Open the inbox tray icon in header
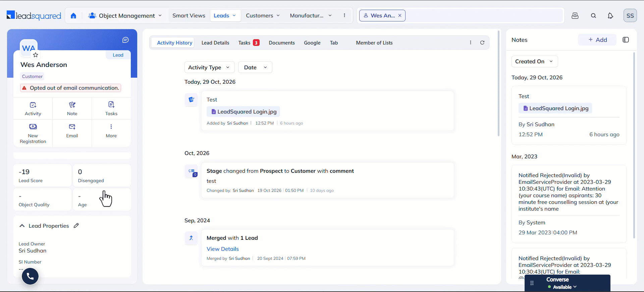This screenshot has height=292, width=644. (575, 16)
